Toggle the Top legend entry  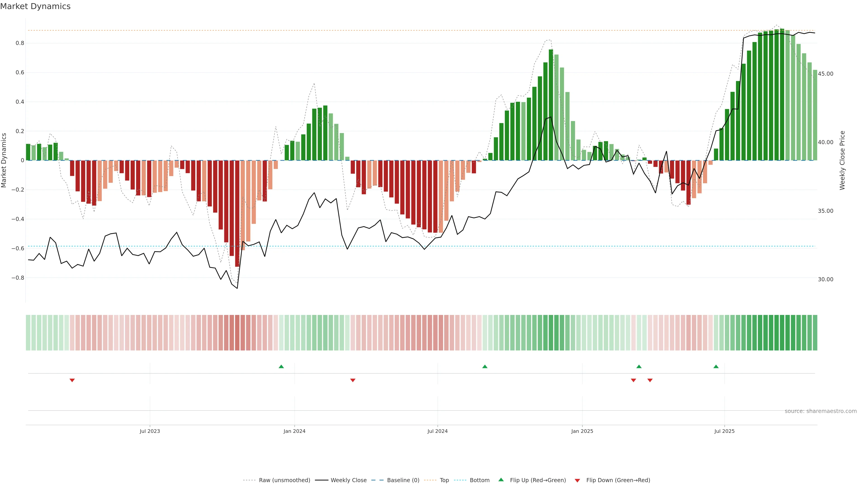click(444, 480)
